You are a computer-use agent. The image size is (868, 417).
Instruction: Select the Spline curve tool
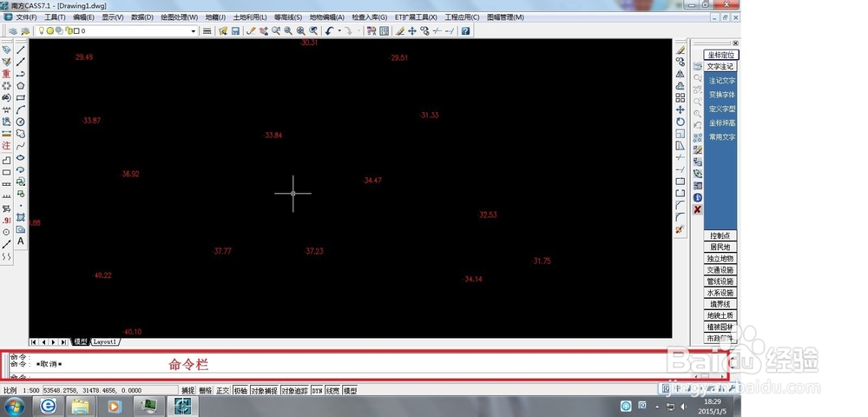[x=21, y=146]
